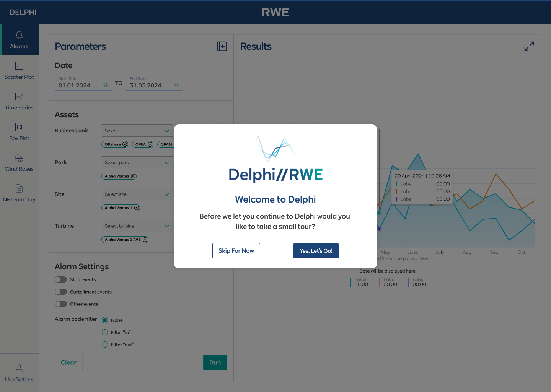Click the Start Date field 01.01.2024
Screen dimensions: 551x392
(x=83, y=84)
